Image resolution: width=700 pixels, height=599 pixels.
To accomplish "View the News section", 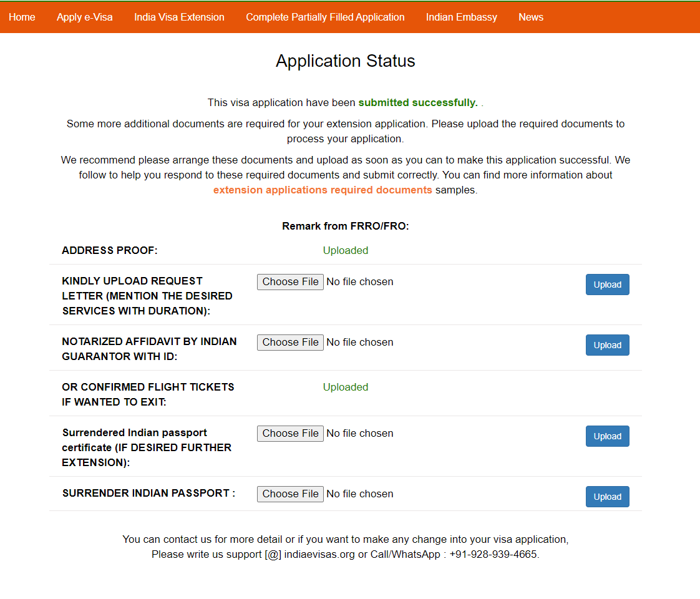I will 531,17.
